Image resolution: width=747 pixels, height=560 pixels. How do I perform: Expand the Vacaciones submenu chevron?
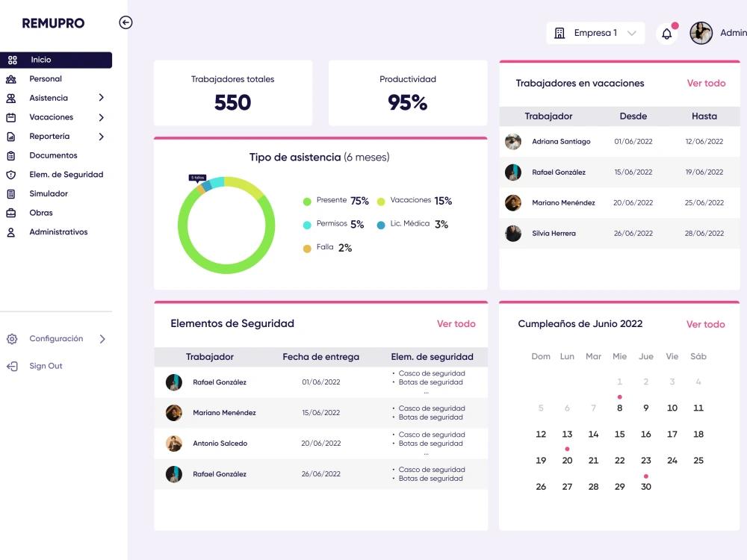click(101, 117)
